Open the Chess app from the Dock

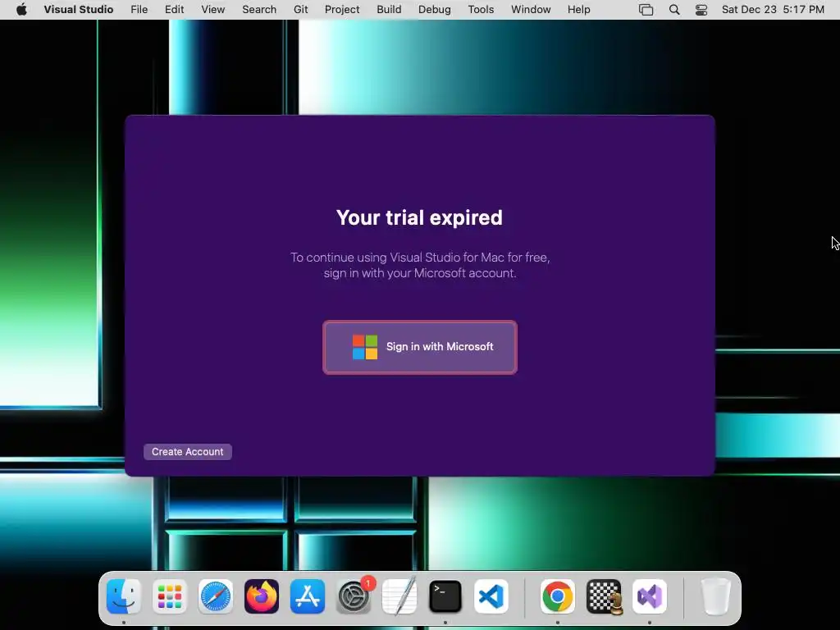[x=604, y=596]
